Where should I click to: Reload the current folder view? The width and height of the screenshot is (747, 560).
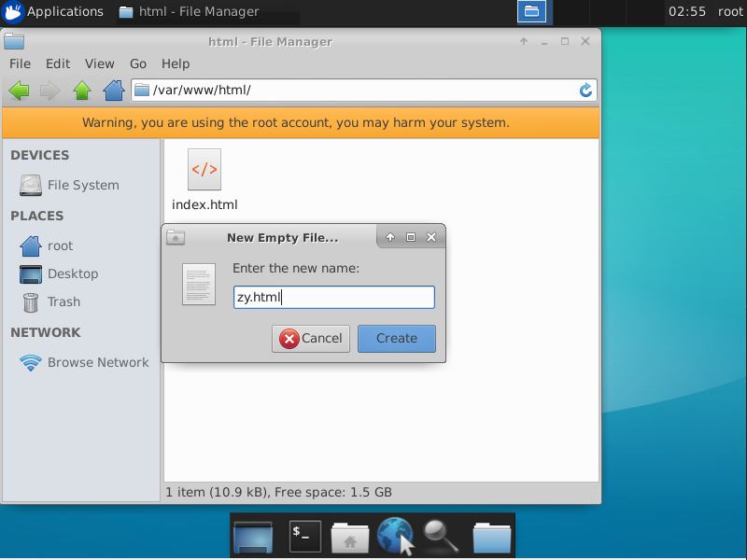tap(585, 90)
